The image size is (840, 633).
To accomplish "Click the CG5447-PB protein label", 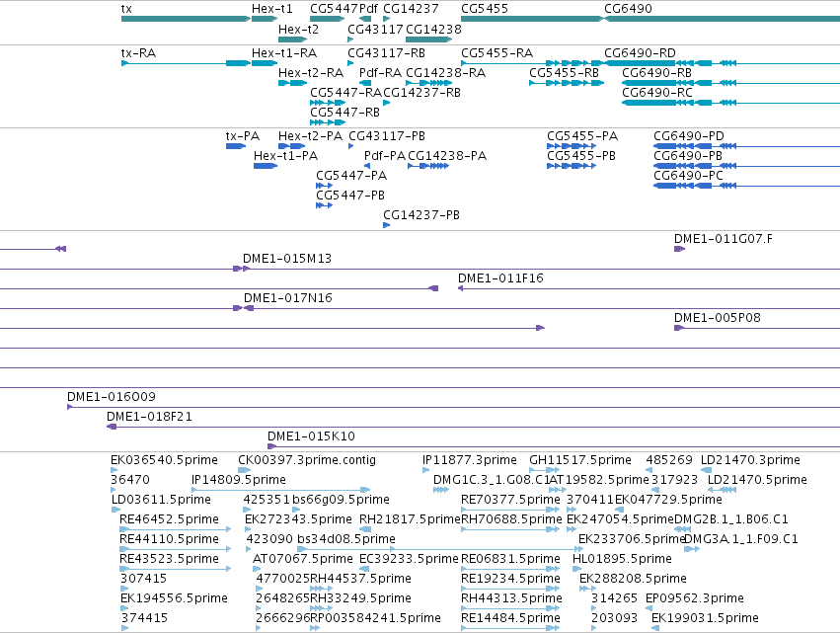I will point(350,196).
